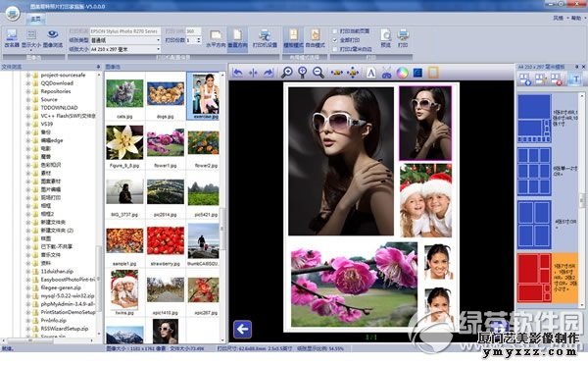
Task: Click the printer name field EPSON Stylus Photo
Action: click(x=125, y=31)
